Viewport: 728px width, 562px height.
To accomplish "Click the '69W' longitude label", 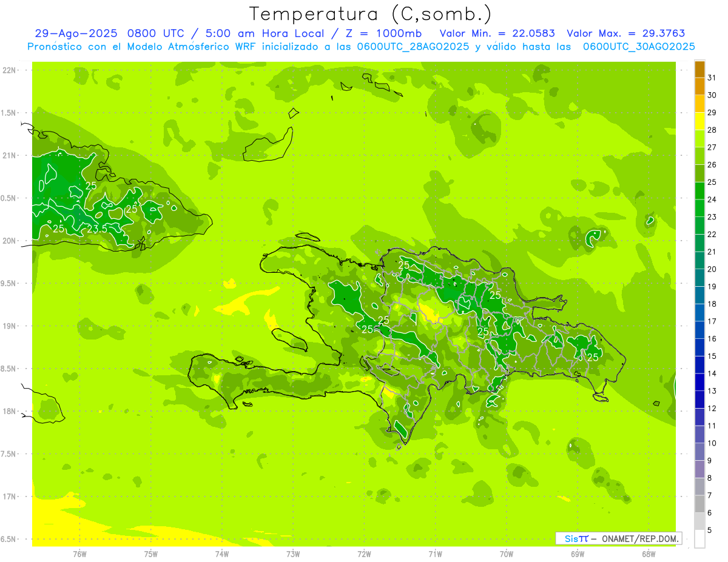I will (578, 554).
